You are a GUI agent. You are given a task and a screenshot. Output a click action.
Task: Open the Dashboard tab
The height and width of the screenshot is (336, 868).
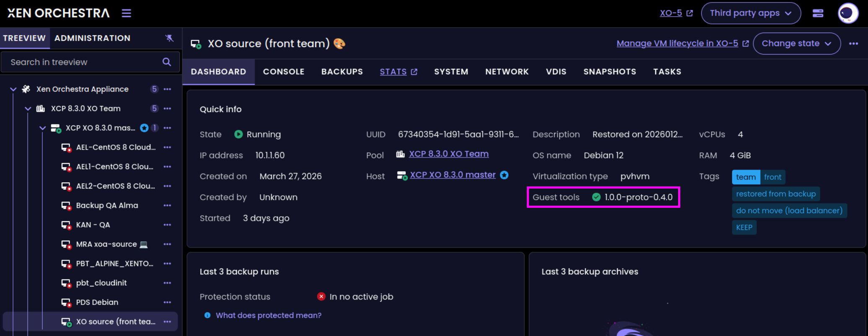[x=218, y=72]
